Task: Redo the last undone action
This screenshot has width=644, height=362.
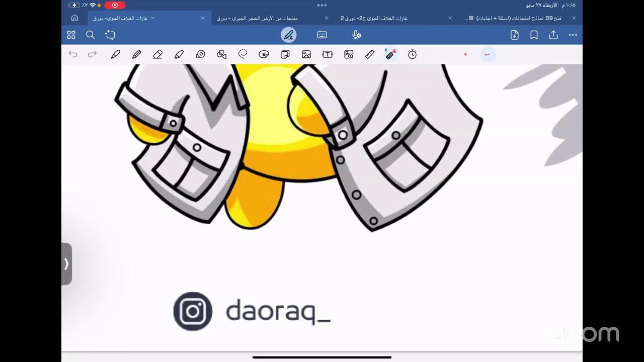Action: coord(92,54)
